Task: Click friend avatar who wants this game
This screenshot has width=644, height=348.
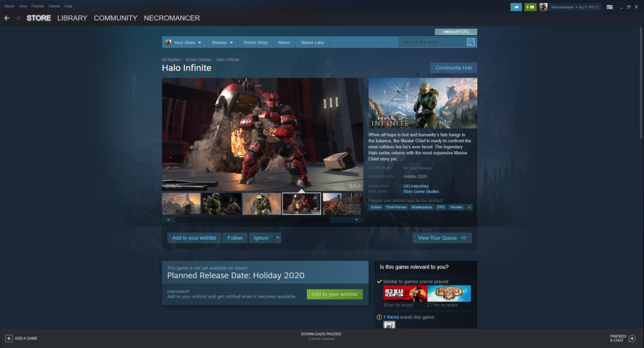Action: [389, 325]
